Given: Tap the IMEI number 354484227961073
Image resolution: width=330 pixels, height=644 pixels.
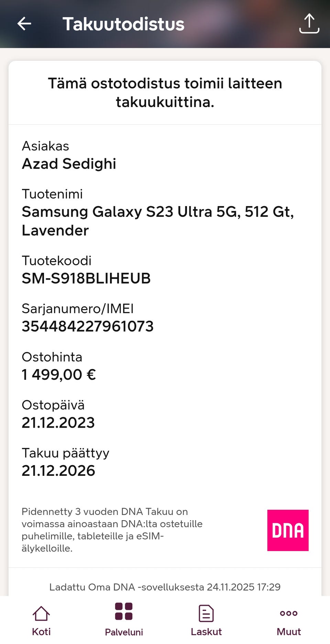Looking at the screenshot, I should click(88, 326).
